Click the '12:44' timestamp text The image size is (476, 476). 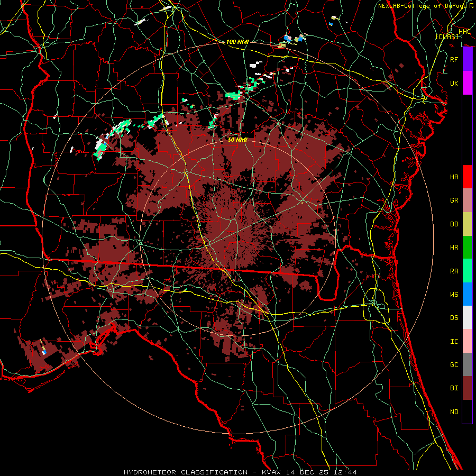pos(345,472)
